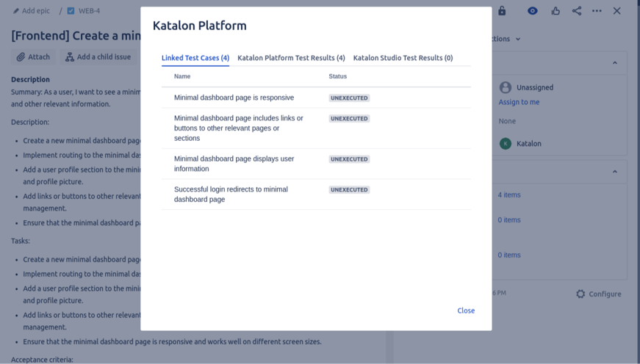Open Katalon Studio Test Results tab
The image size is (640, 364).
(403, 58)
